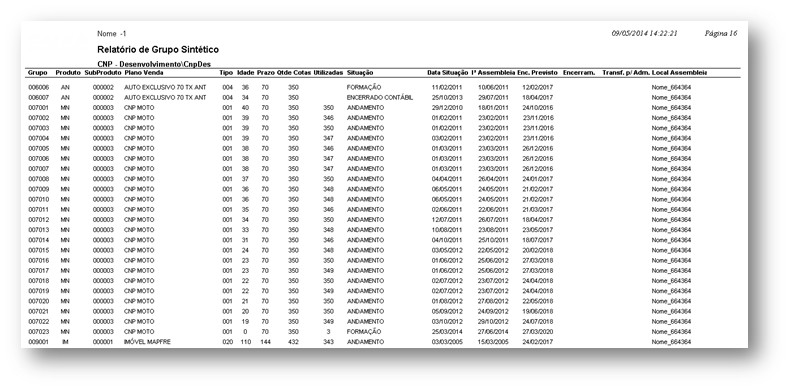
Task: Click date '23/08/2011' in row 007013
Action: click(x=493, y=230)
